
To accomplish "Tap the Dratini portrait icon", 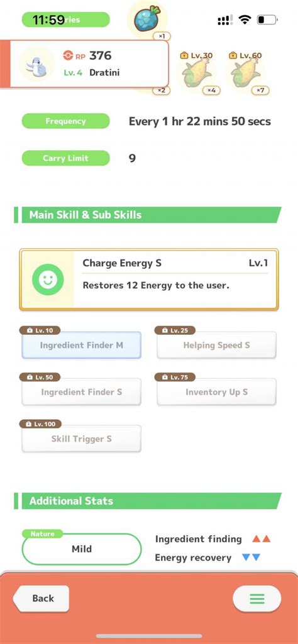I will click(37, 63).
